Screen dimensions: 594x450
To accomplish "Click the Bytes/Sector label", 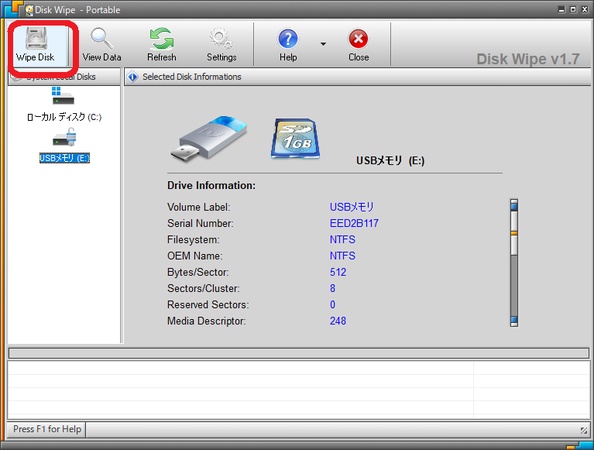I will coord(198,272).
